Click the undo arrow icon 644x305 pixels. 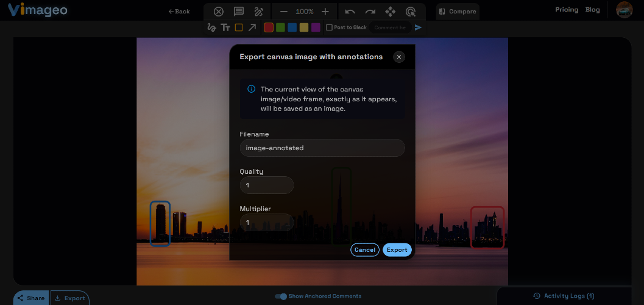pos(350,12)
